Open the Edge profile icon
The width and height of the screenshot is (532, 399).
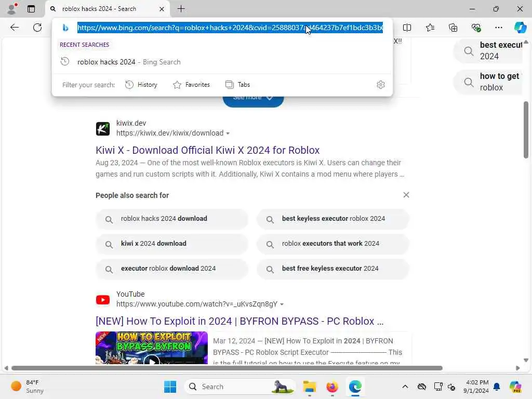pos(12,8)
